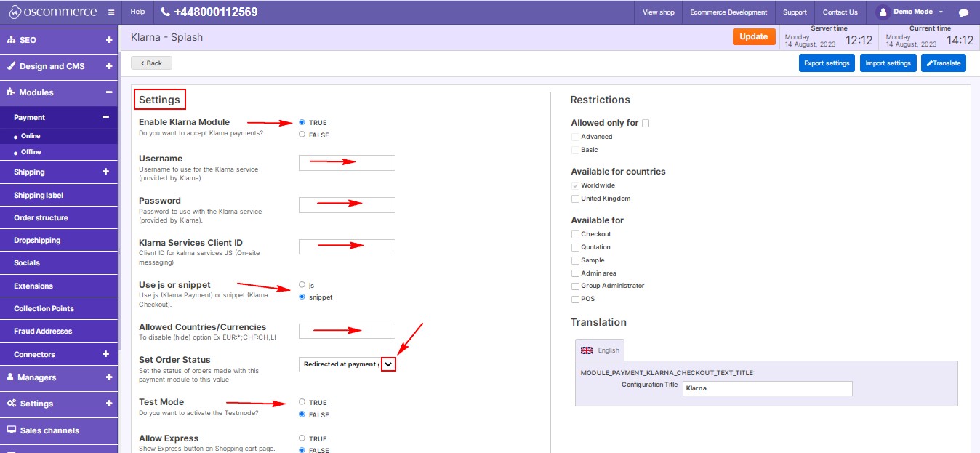This screenshot has width=980, height=453.
Task: Select FALSE for Enable Klarna Module
Action: point(302,135)
